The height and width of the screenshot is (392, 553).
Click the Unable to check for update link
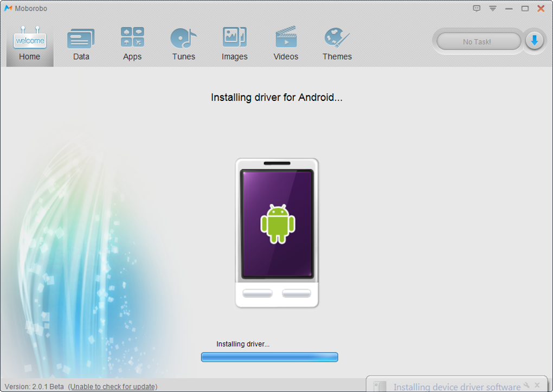click(x=113, y=387)
